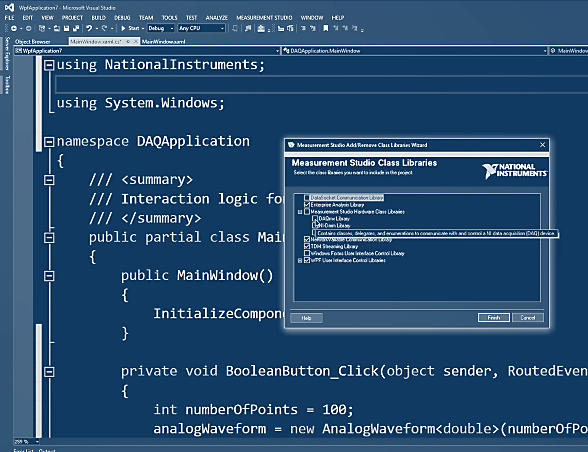Check Measurement Studio Hardware Class Libraries box

[307, 212]
